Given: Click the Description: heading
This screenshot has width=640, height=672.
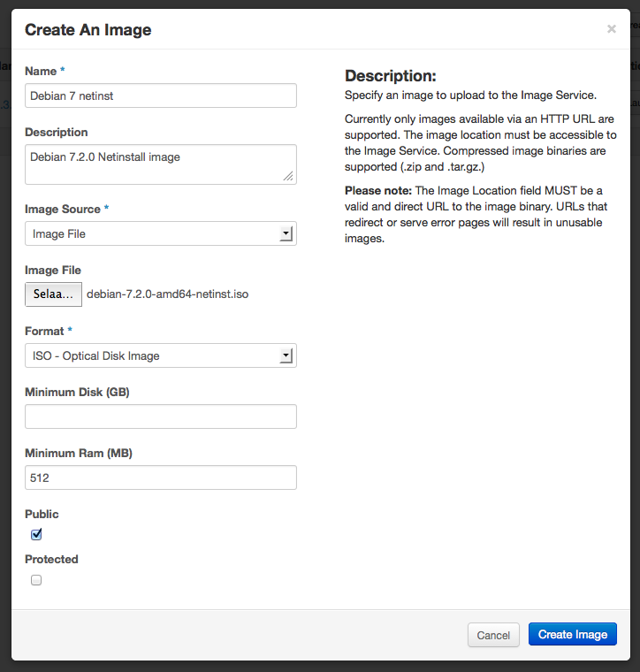Looking at the screenshot, I should (390, 76).
